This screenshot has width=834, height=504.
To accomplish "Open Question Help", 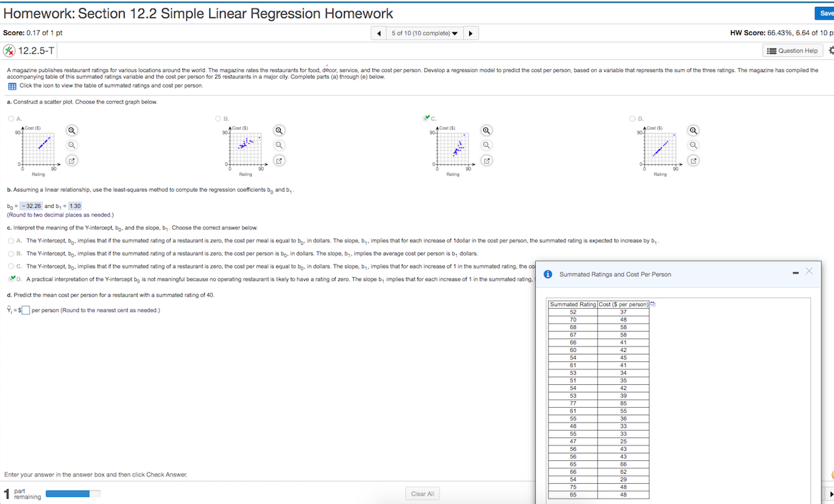I will (792, 50).
